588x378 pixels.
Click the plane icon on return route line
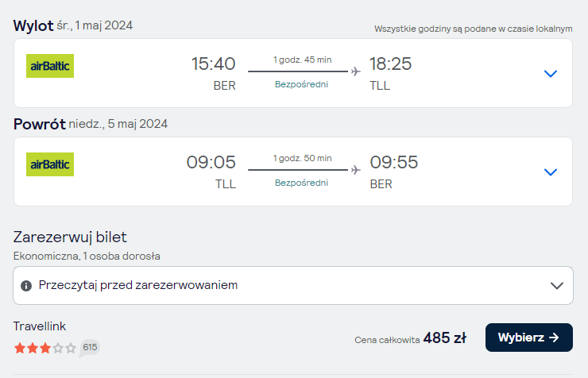coord(355,170)
